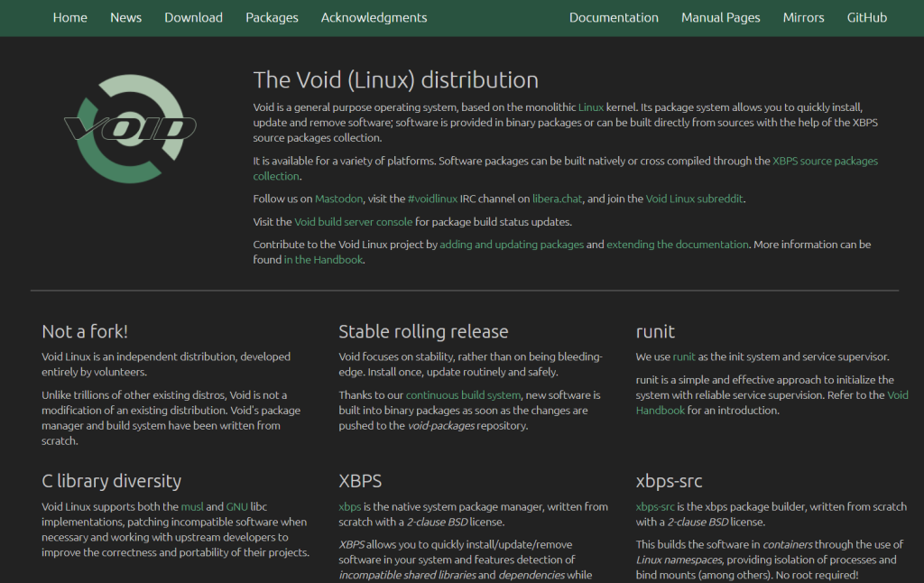Viewport: 924px width, 583px height.
Task: Follow the runit link after 'We use'
Action: tap(684, 356)
